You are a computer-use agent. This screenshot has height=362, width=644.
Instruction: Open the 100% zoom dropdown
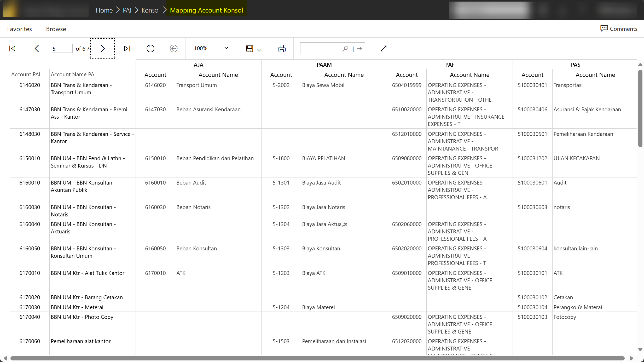pos(211,48)
